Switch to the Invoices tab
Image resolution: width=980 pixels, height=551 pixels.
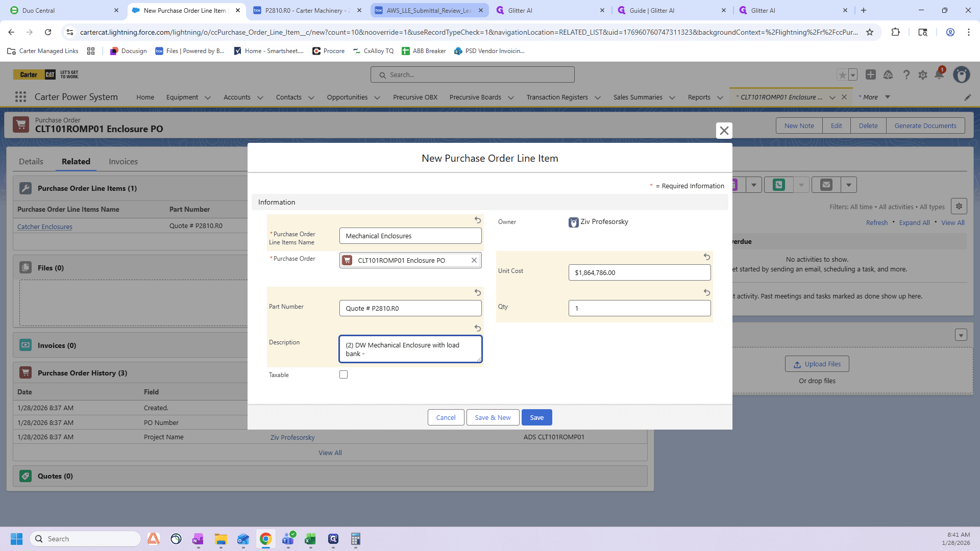click(x=123, y=161)
